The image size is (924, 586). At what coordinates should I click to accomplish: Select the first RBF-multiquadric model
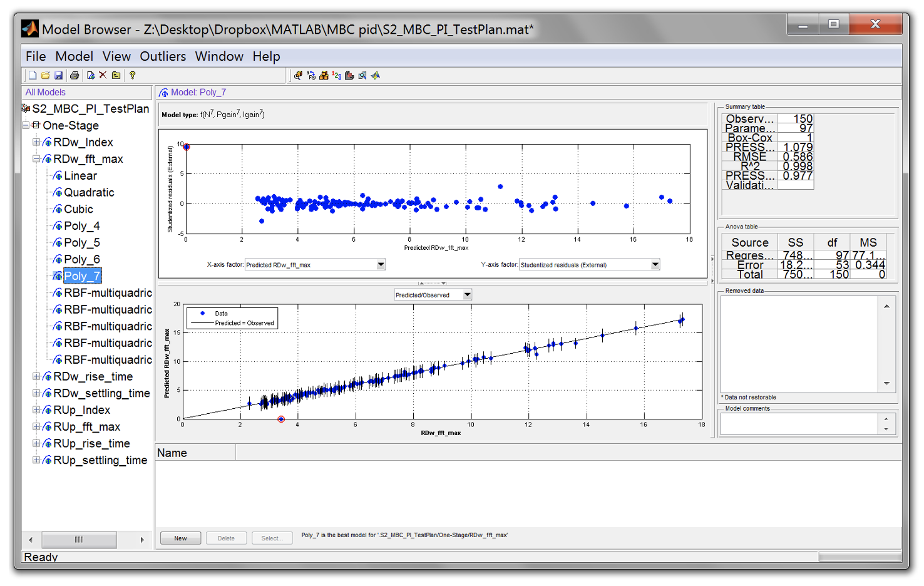108,293
